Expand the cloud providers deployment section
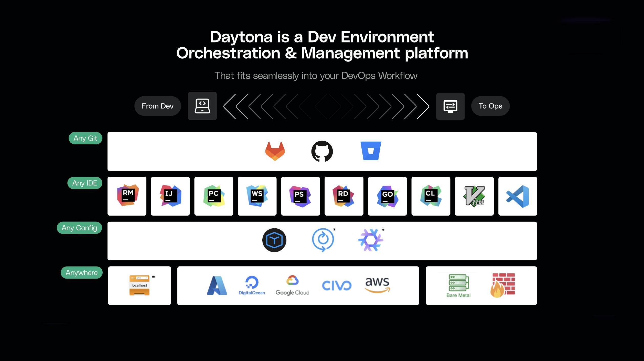The image size is (644, 361). coord(299,285)
